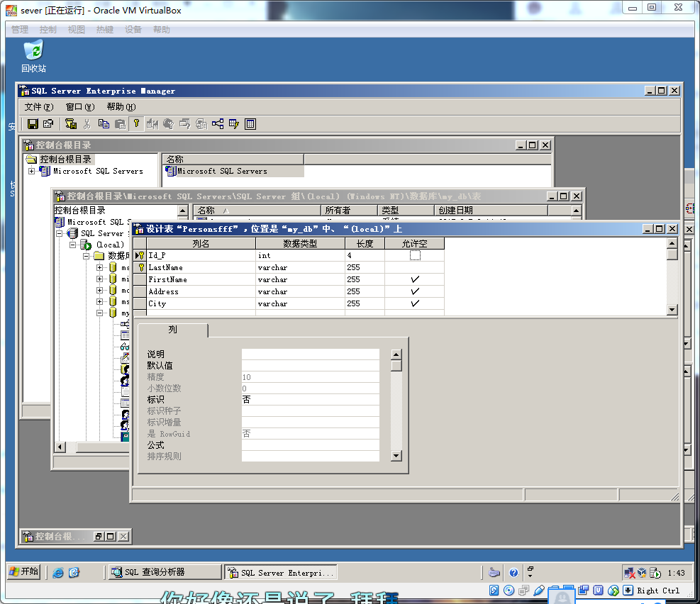Expand the 'mo' database node
This screenshot has width=700, height=604.
(99, 291)
